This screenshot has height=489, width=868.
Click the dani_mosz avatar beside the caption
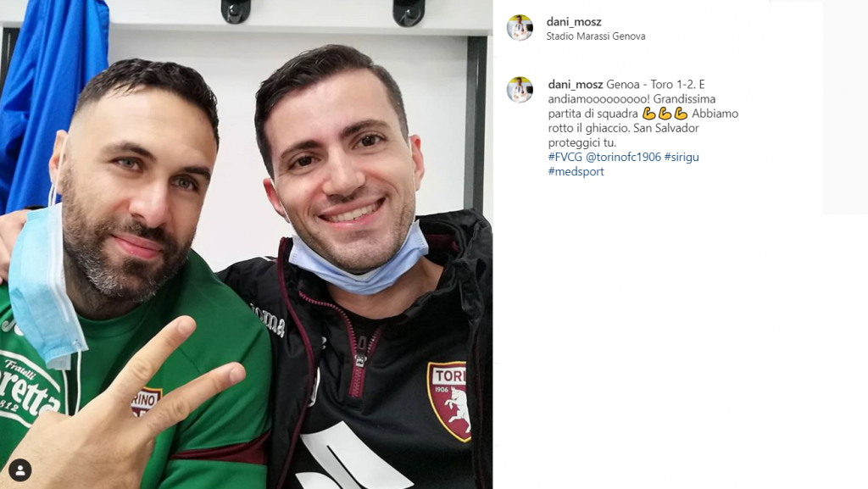tap(520, 90)
